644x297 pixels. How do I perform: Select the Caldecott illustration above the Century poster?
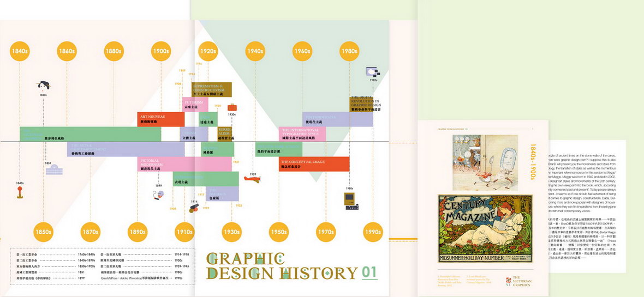pyautogui.click(x=485, y=162)
